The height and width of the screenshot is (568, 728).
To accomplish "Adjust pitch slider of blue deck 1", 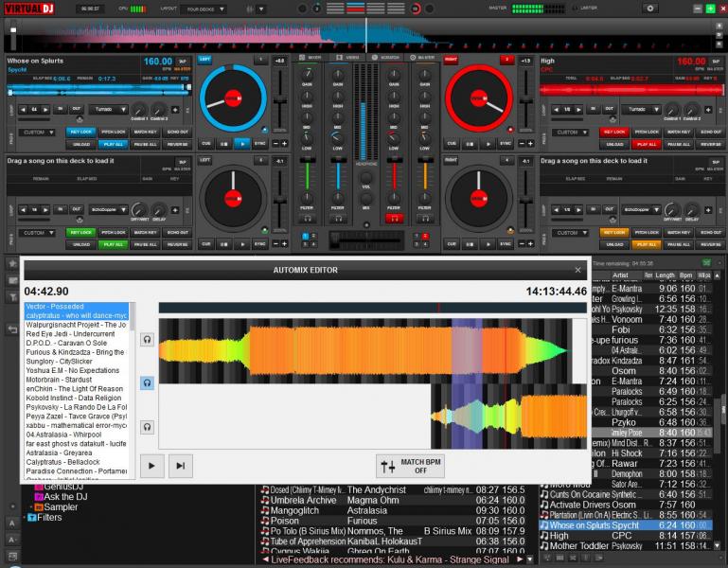I will tap(279, 99).
